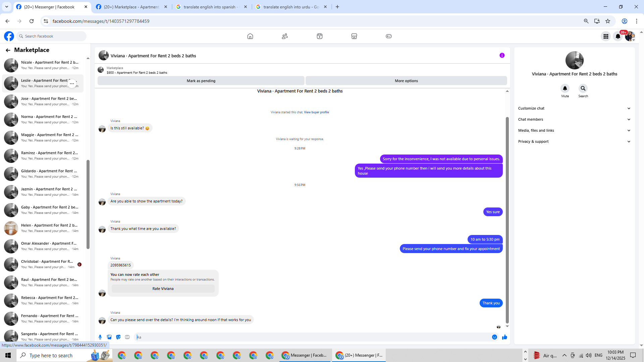The width and height of the screenshot is (644, 362).
Task: Switch to the Marketplace Apartment browser tab
Action: pyautogui.click(x=131, y=7)
